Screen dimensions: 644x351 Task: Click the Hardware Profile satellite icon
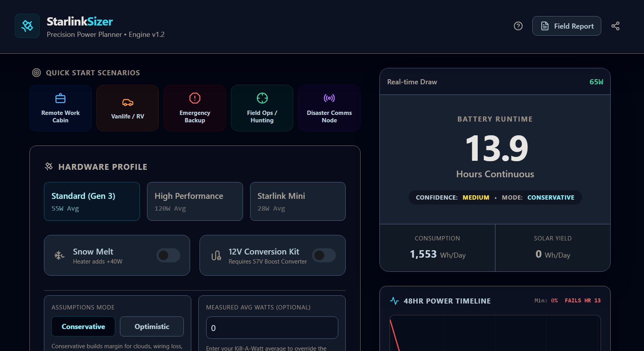pyautogui.click(x=49, y=167)
